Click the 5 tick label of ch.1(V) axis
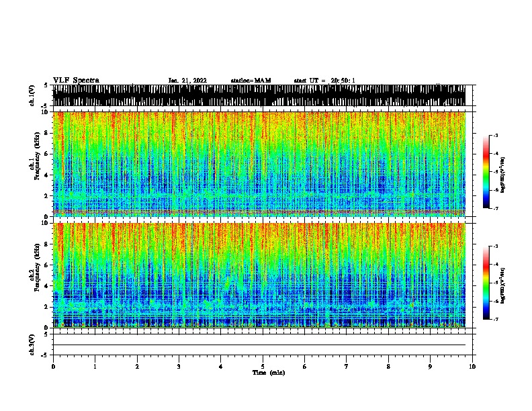 tap(46, 85)
